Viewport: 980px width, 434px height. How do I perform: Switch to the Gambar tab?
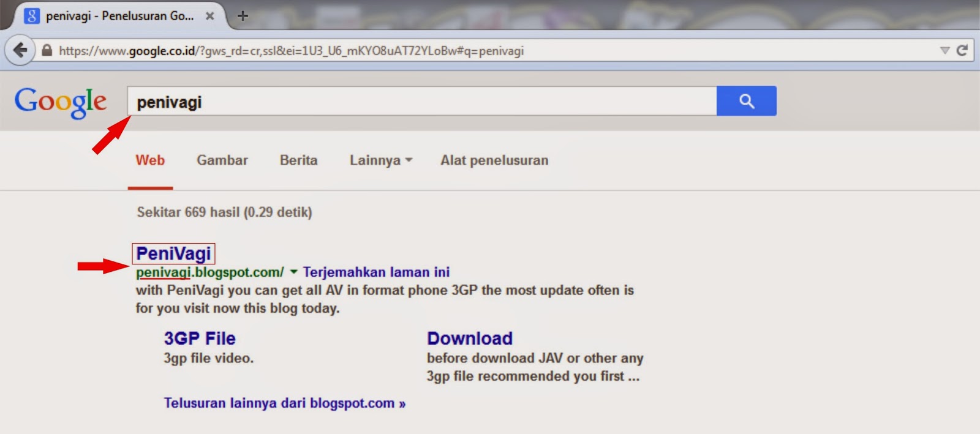(x=222, y=160)
